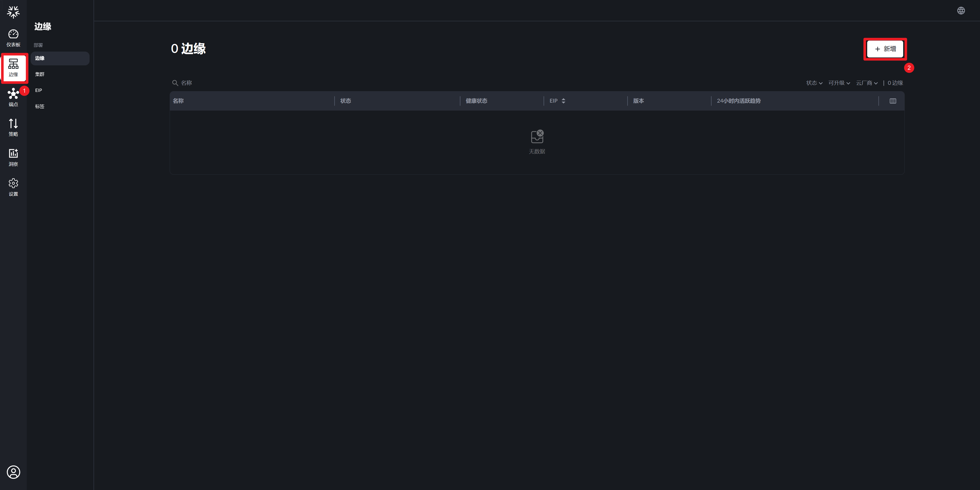
Task: Expand the 可升级 filter dropdown
Action: 839,83
